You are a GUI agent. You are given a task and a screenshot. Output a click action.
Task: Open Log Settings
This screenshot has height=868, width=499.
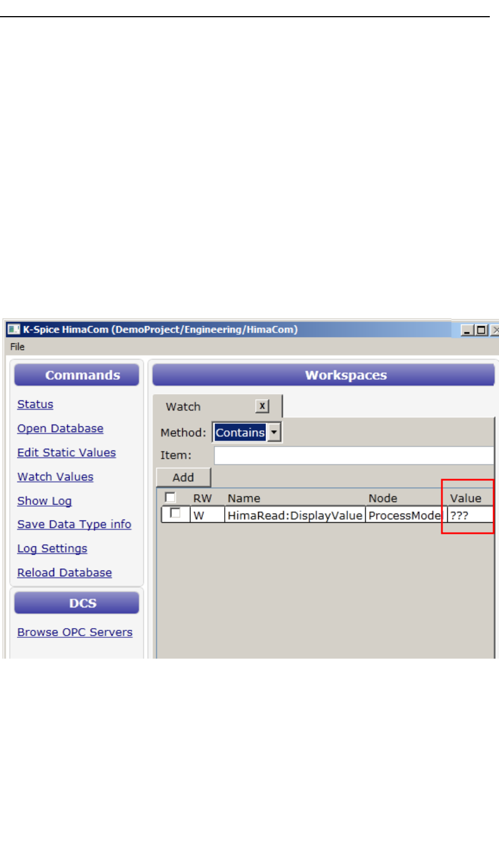pos(52,549)
